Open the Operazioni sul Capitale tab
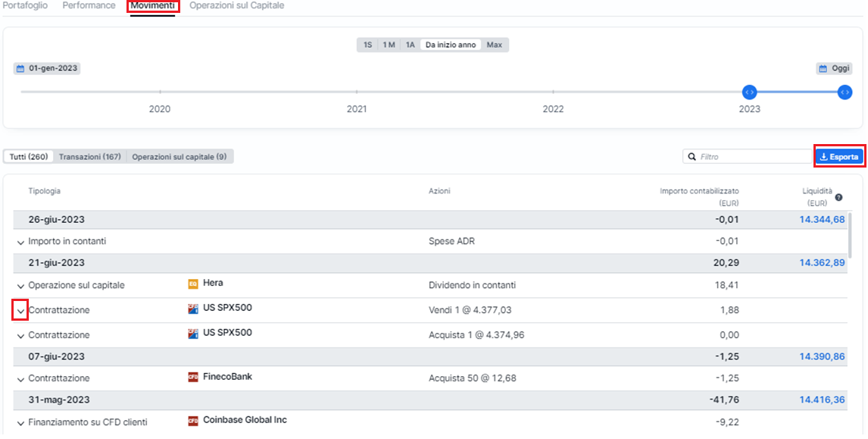This screenshot has height=439, width=868. 237,5
